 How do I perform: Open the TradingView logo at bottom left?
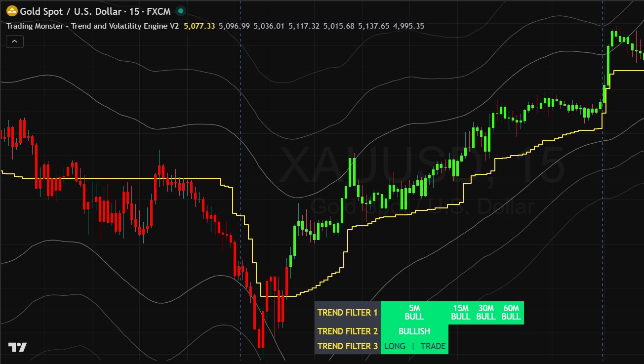[x=17, y=347]
